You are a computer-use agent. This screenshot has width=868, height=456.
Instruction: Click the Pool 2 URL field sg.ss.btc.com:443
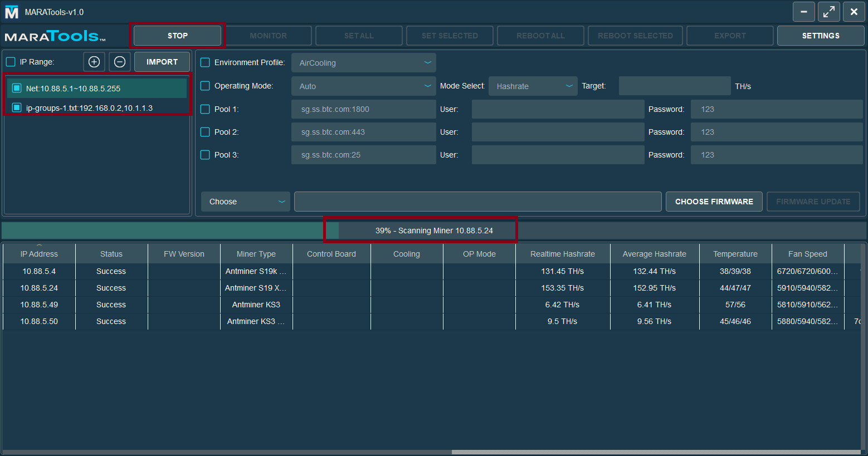point(363,132)
